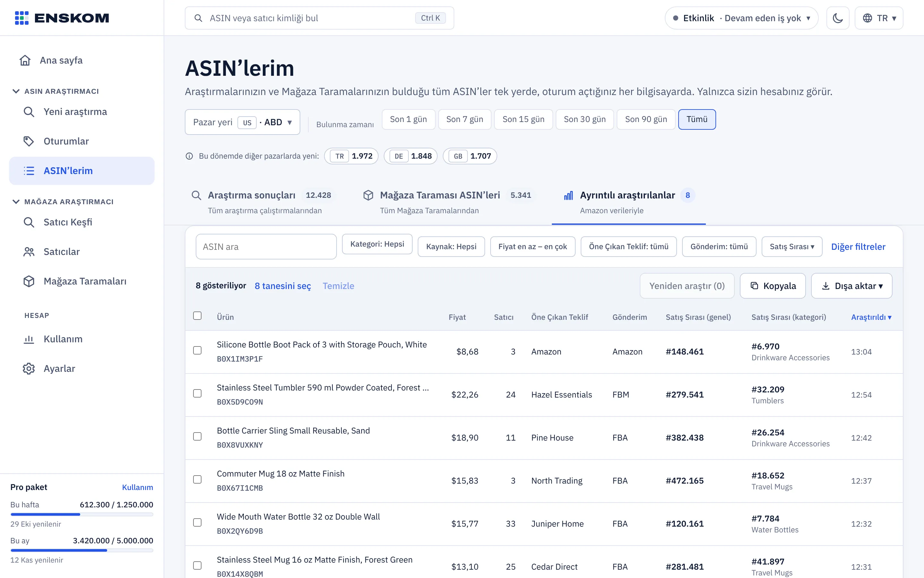Click the Bu hafta usage progress bar
Screen dimensions: 924x578
tap(82, 514)
